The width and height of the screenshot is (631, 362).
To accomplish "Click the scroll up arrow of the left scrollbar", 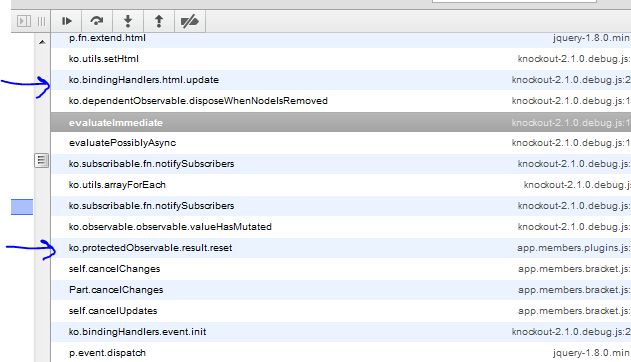I will pyautogui.click(x=42, y=42).
